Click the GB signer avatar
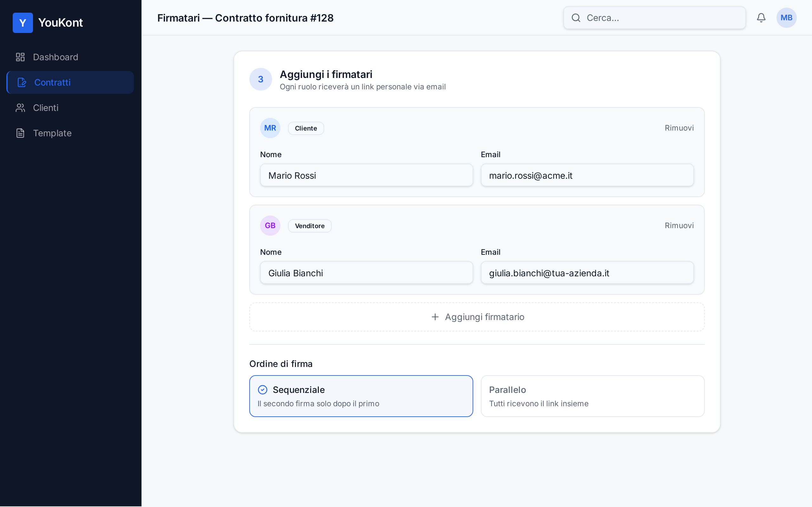Screen dimensions: 812x507 [270, 226]
